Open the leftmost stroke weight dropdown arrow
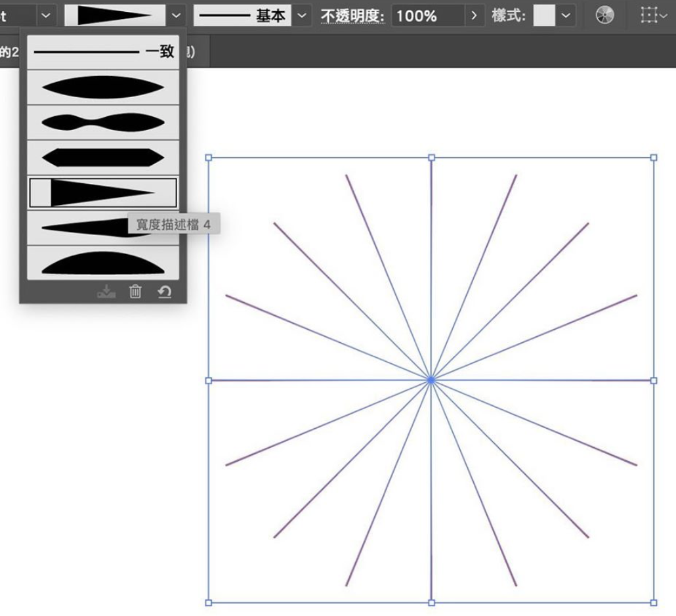 [x=46, y=16]
